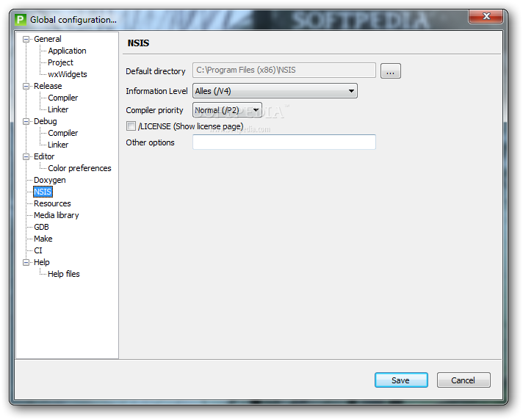Viewport: 523px width, 420px height.
Task: Collapse the General tree node
Action: tap(26, 40)
